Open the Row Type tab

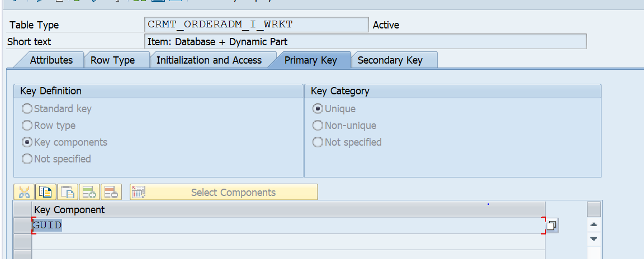(112, 60)
